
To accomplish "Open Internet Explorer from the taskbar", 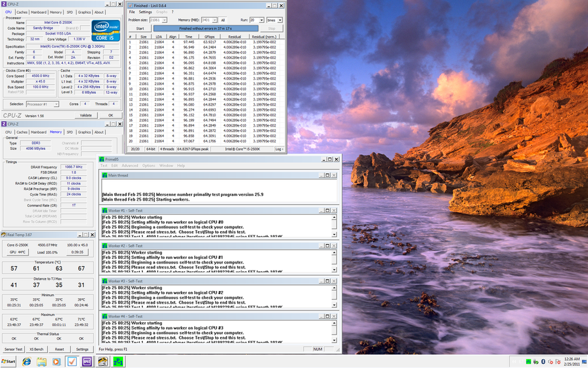I will (x=26, y=361).
